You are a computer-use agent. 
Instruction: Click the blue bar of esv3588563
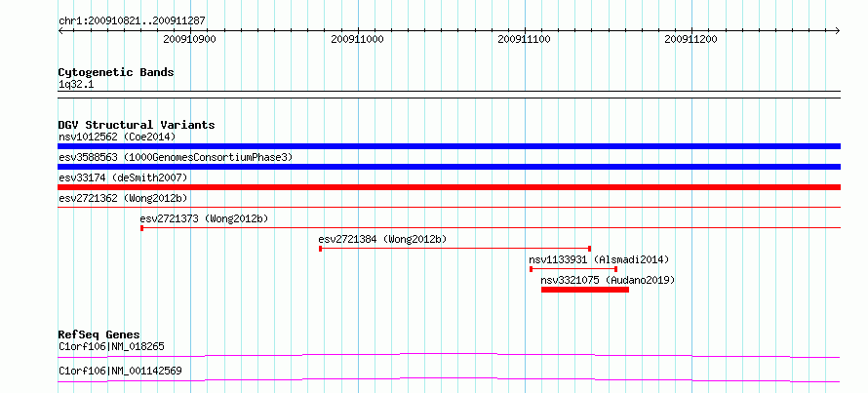pyautogui.click(x=449, y=167)
